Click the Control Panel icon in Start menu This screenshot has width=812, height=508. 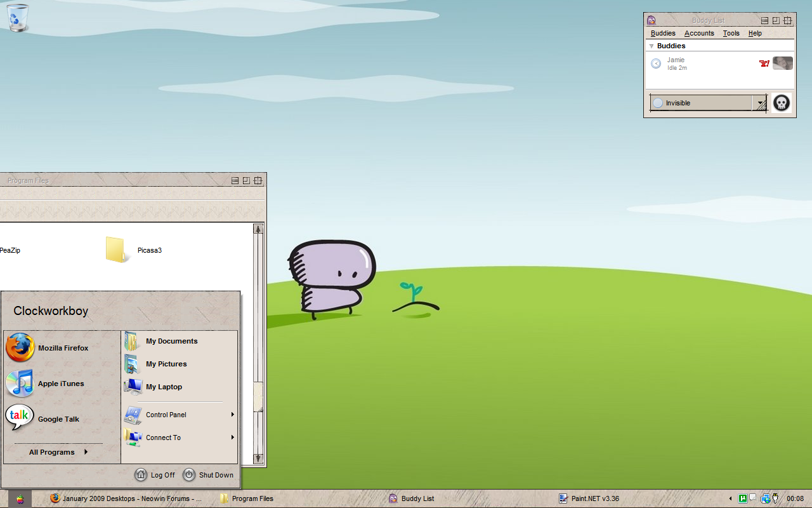pos(133,415)
